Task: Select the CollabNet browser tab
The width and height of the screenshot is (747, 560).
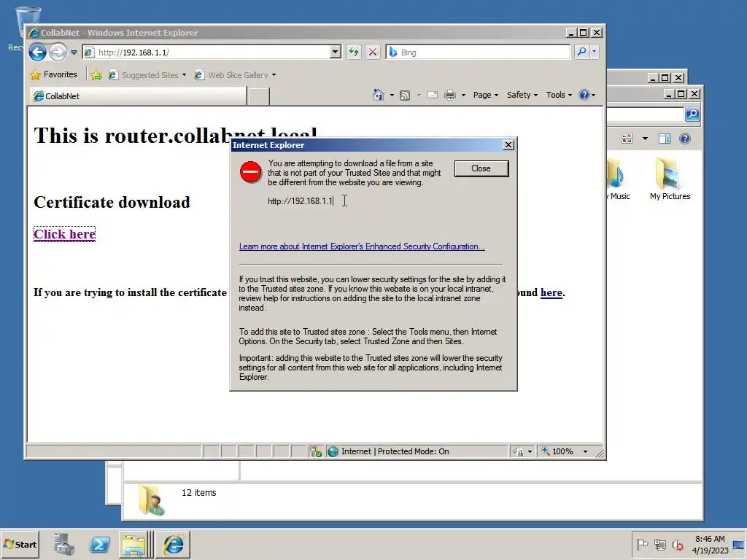Action: [x=138, y=96]
